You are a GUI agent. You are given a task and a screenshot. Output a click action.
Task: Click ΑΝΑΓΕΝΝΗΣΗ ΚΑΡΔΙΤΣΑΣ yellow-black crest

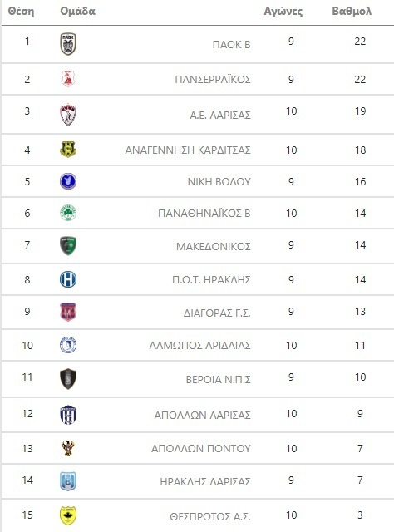tap(68, 150)
